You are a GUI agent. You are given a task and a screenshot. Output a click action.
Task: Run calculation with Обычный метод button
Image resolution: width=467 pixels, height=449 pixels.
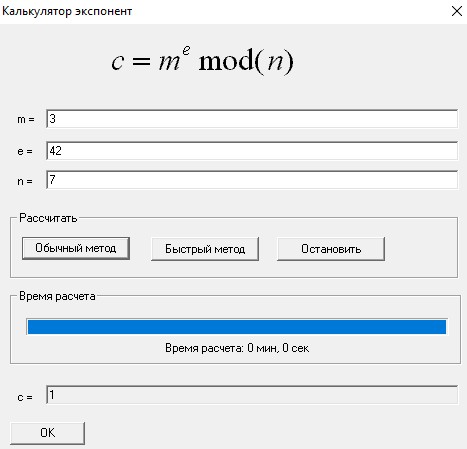tap(76, 248)
